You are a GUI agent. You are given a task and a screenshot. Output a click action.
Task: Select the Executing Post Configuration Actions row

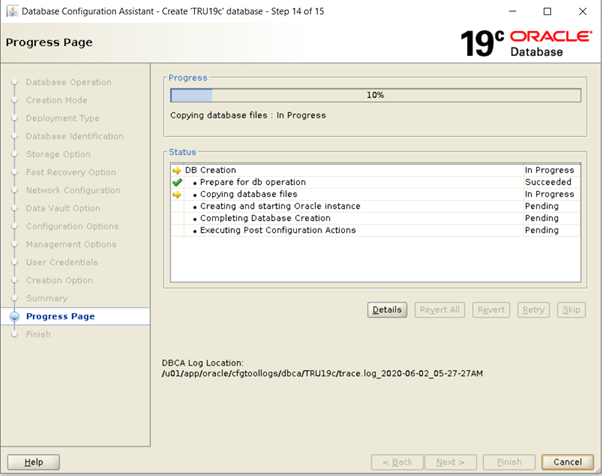(277, 230)
